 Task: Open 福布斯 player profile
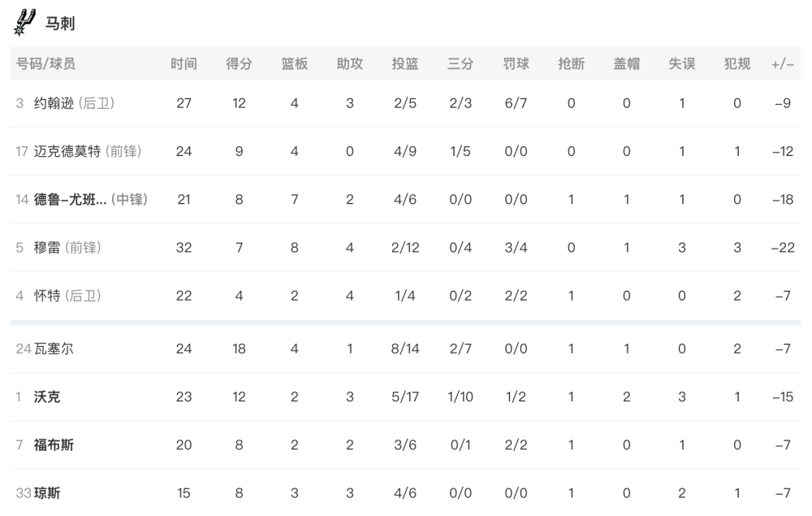tap(54, 445)
